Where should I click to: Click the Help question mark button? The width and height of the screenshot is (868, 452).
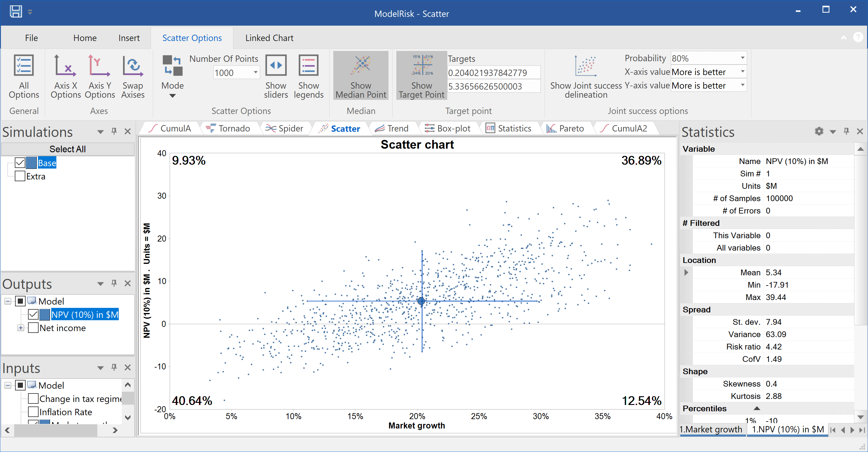click(x=859, y=37)
